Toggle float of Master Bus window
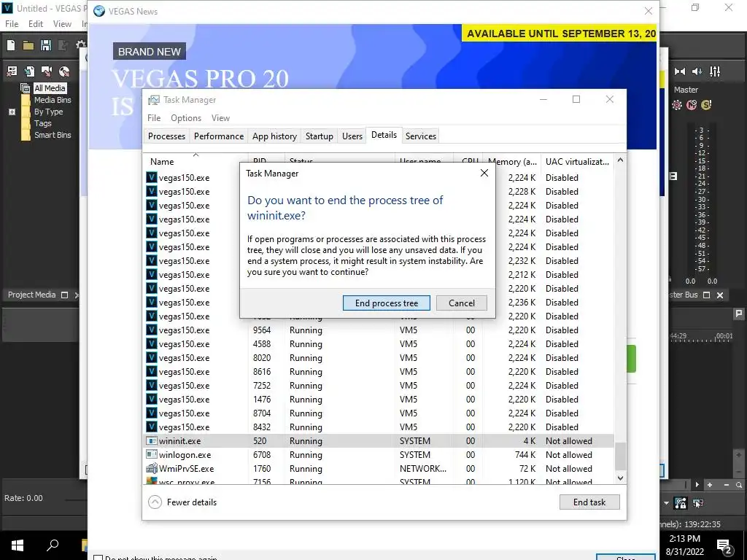Screen dimensions: 747x560 click(706, 295)
